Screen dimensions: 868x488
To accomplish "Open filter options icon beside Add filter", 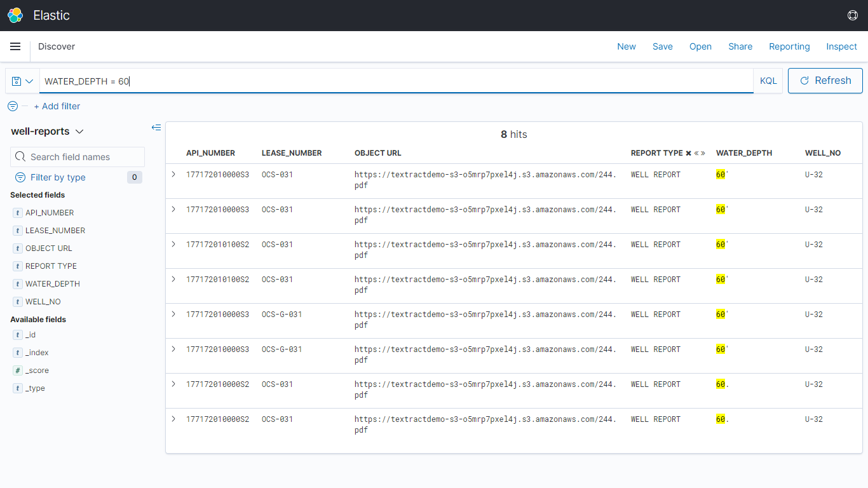I will (x=11, y=106).
